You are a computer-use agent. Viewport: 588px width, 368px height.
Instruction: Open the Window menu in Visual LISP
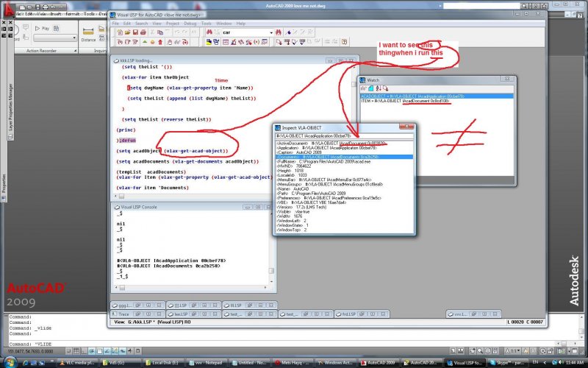224,24
